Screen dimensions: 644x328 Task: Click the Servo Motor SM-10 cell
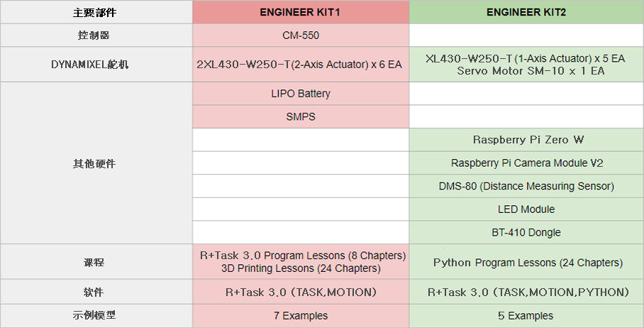coord(526,65)
